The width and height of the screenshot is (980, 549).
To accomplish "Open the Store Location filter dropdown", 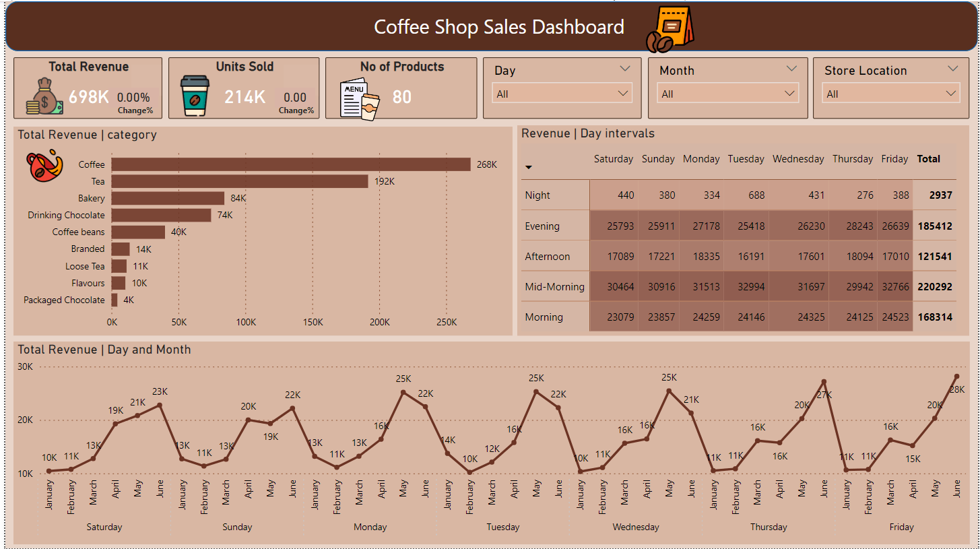I will (x=890, y=93).
